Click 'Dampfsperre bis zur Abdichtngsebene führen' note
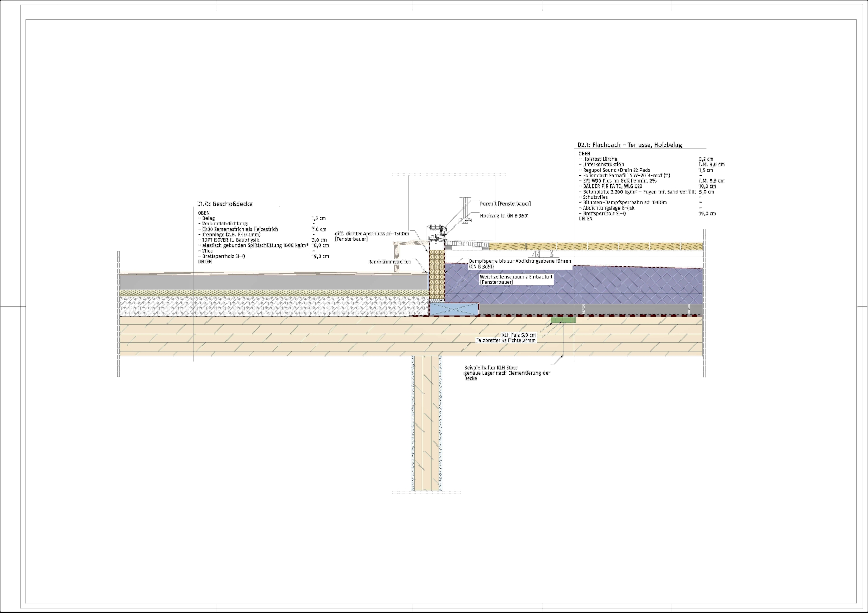Image resolution: width=868 pixels, height=613 pixels. tap(520, 261)
